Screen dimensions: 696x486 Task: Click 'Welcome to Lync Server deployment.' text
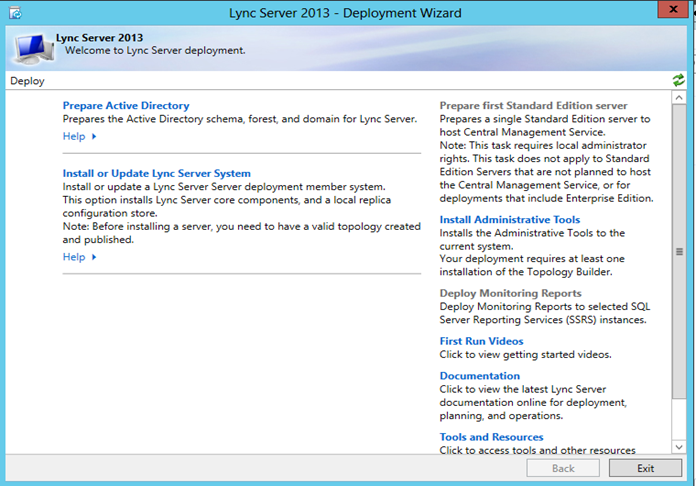[155, 51]
